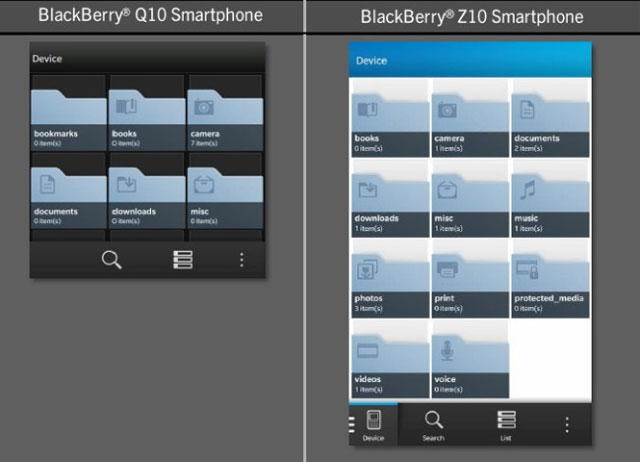
Task: Open the camera folder on Q10
Action: tap(225, 113)
